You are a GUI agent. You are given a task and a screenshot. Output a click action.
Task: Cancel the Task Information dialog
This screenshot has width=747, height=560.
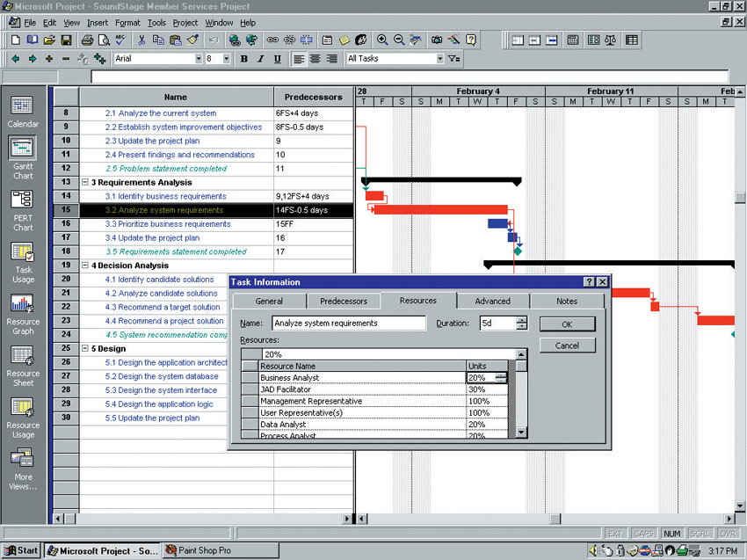[567, 345]
